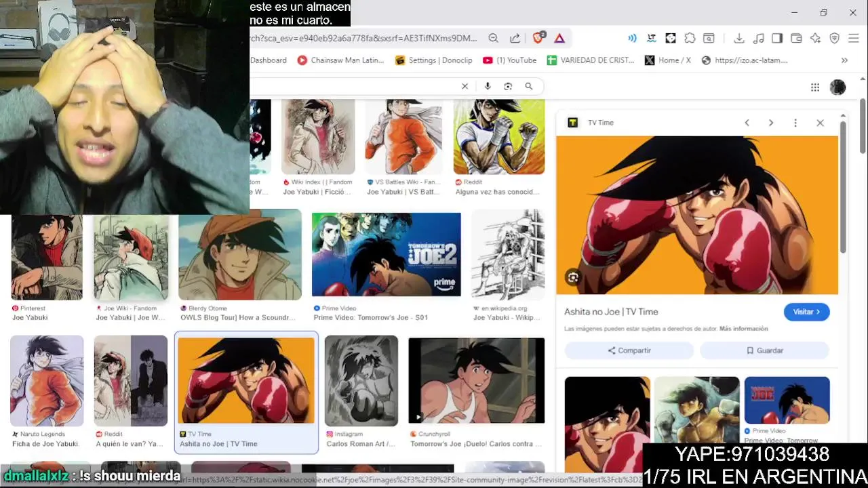The width and height of the screenshot is (868, 488).
Task: Open the Instagram Carlos Roman Art thumbnail
Action: [x=361, y=381]
